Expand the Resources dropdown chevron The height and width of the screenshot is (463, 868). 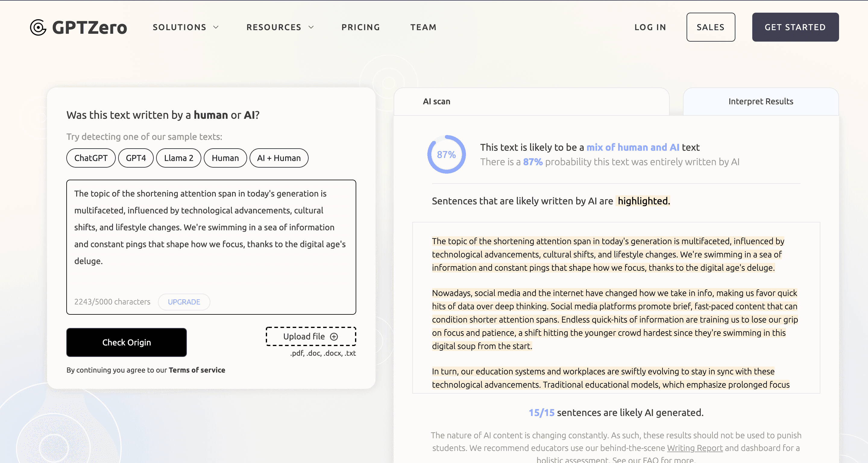point(311,27)
